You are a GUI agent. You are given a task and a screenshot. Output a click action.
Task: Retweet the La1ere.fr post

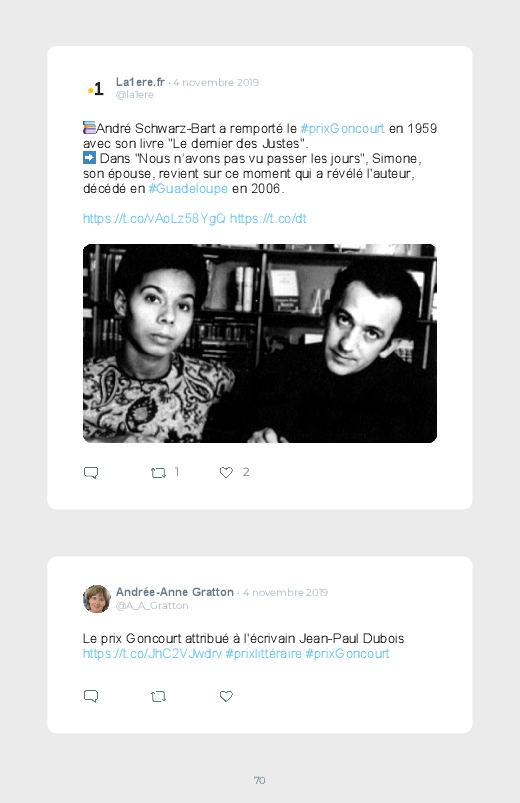pos(158,473)
